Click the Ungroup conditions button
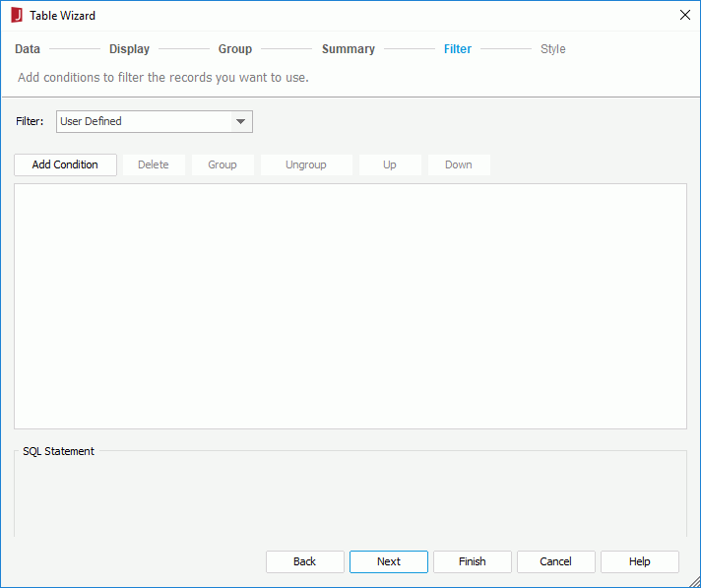The width and height of the screenshot is (701, 588). click(306, 165)
